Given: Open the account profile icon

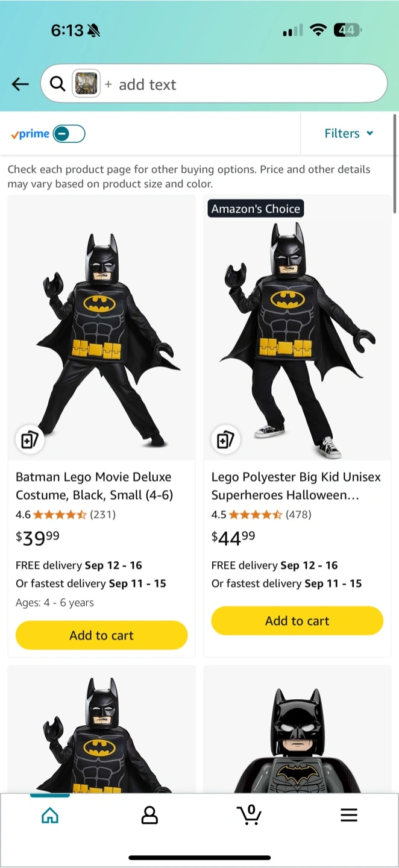Looking at the screenshot, I should (149, 816).
